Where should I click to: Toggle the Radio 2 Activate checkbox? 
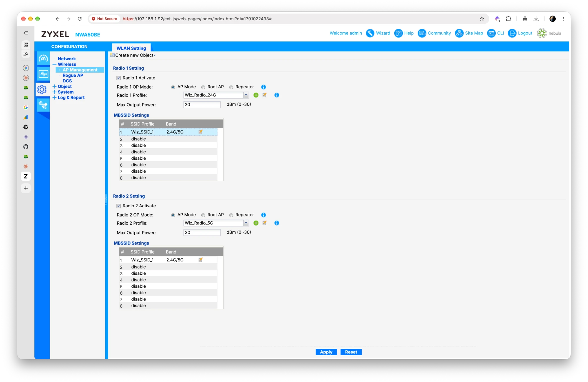(118, 206)
